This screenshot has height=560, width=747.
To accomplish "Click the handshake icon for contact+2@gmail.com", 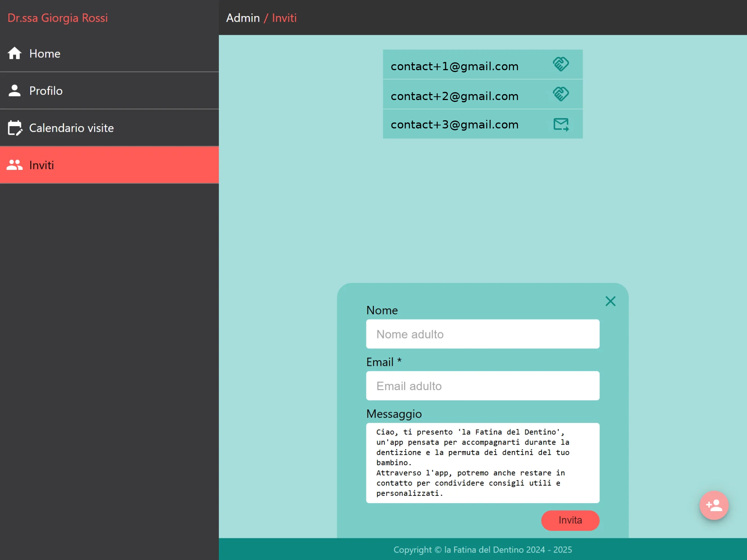I will pyautogui.click(x=561, y=94).
